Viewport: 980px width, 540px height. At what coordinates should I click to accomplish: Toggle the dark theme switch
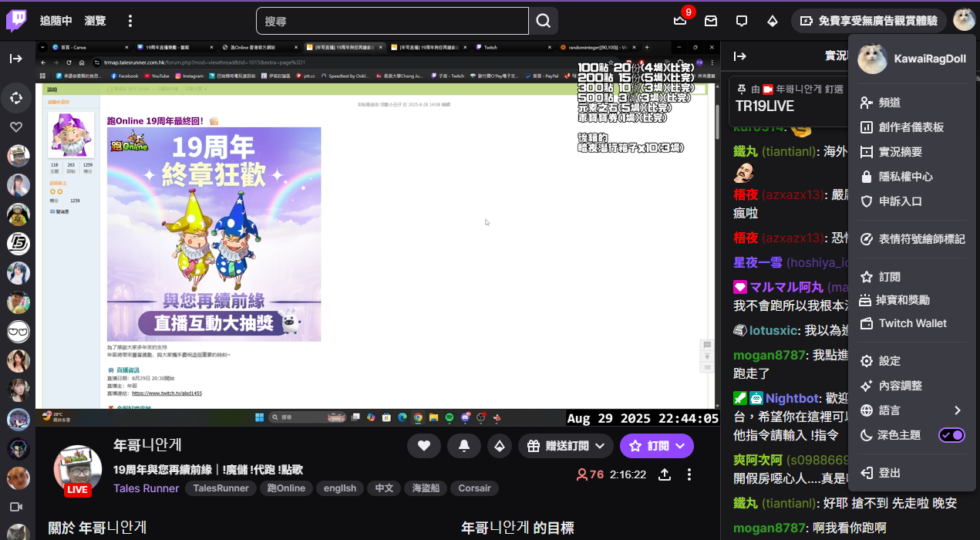click(951, 435)
